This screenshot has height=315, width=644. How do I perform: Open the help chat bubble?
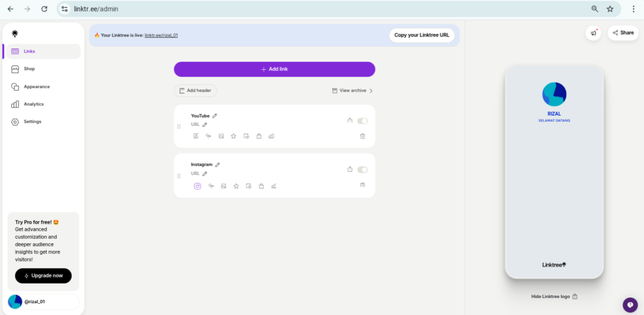tap(630, 305)
